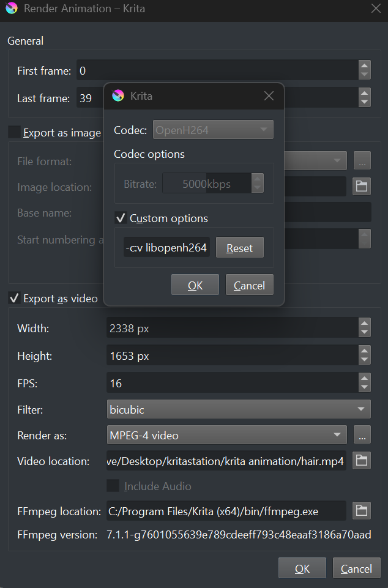Browse for video location folder
Viewport: 388px width, 588px height.
[x=362, y=461]
